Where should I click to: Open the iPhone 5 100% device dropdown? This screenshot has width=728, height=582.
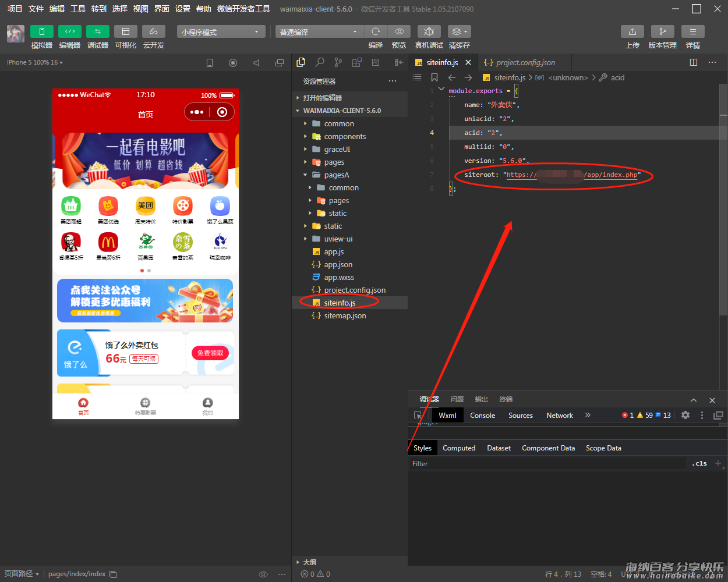pyautogui.click(x=35, y=62)
